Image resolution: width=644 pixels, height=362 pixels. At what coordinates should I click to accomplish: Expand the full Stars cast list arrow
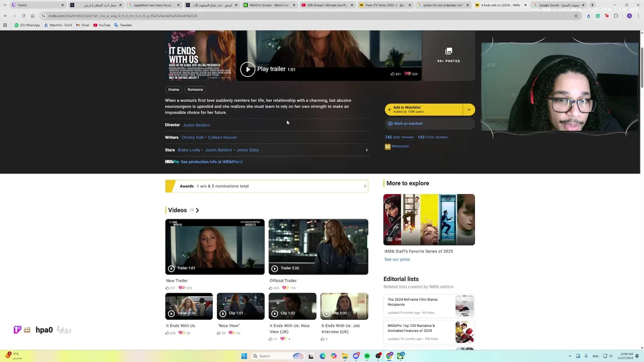coord(366,150)
